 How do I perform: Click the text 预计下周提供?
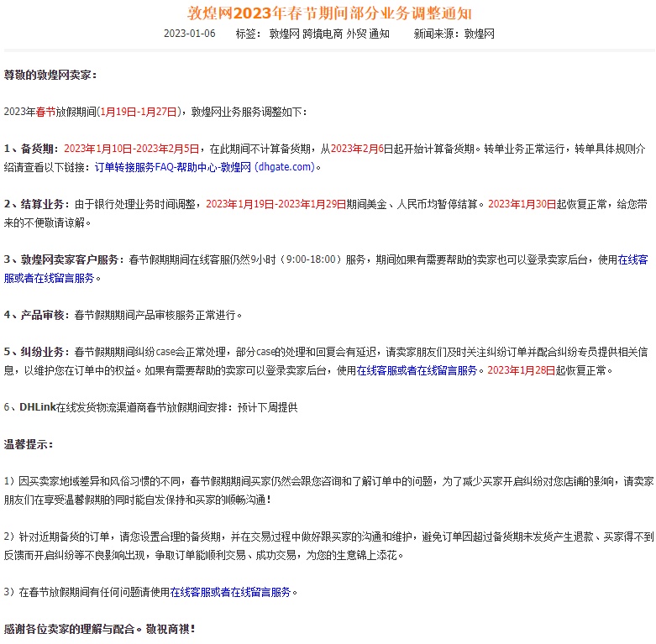click(268, 407)
